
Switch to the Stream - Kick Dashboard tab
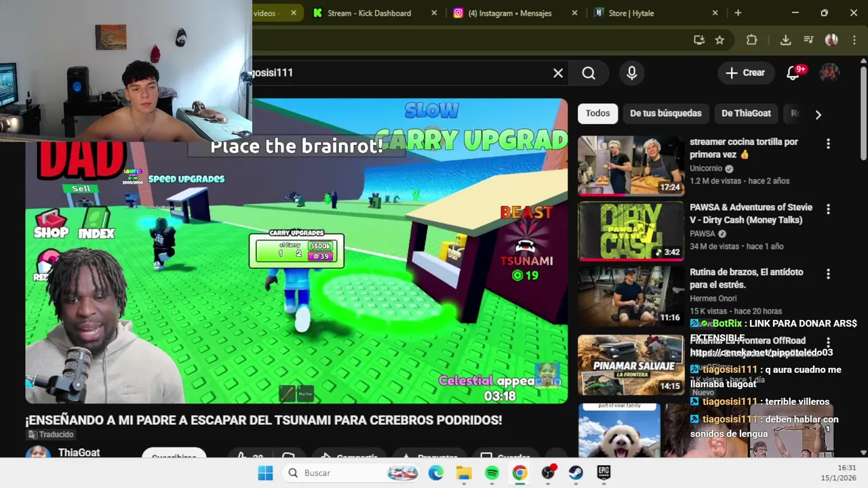370,13
